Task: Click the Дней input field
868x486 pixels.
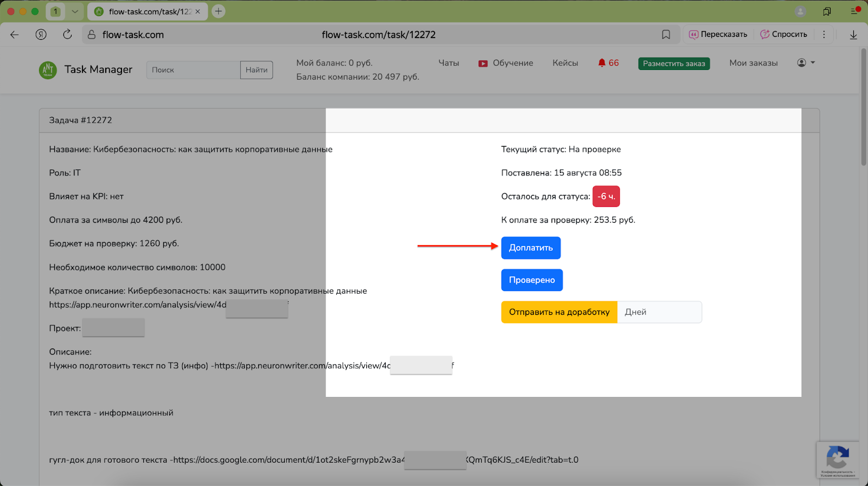Action: click(659, 312)
